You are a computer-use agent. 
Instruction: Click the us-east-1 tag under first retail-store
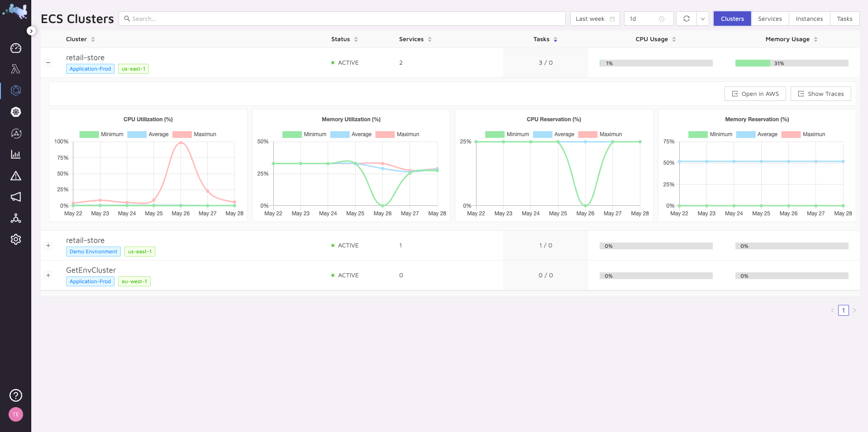[x=134, y=69]
